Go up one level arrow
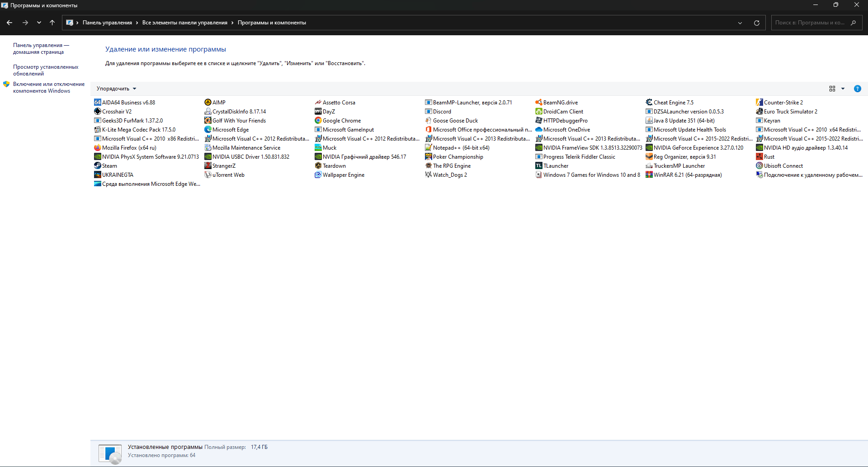Screen dimensions: 868x467 tap(52, 23)
